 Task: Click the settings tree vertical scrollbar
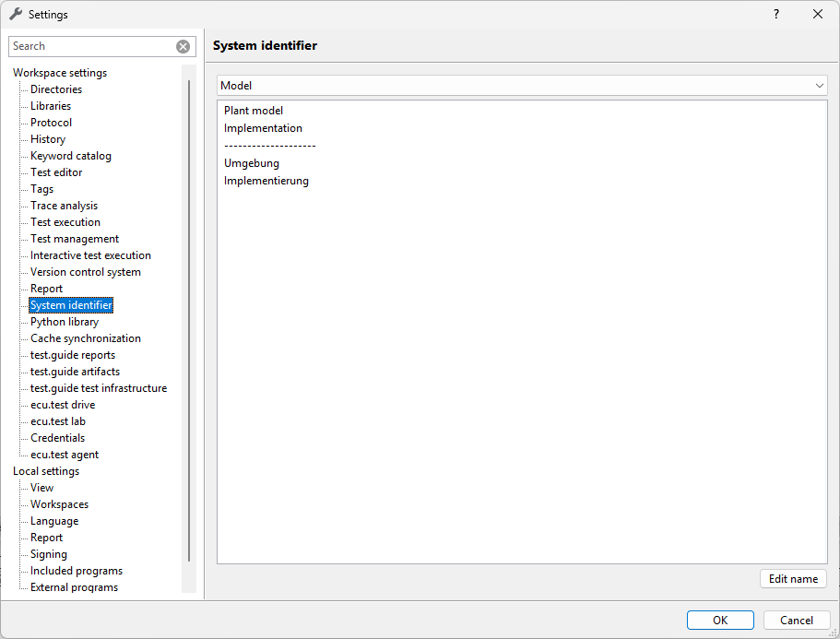click(x=189, y=320)
